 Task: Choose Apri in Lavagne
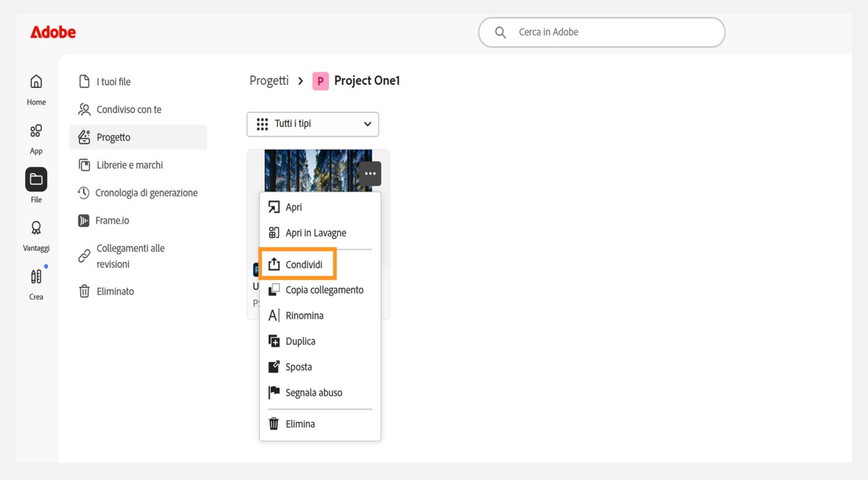point(320,233)
